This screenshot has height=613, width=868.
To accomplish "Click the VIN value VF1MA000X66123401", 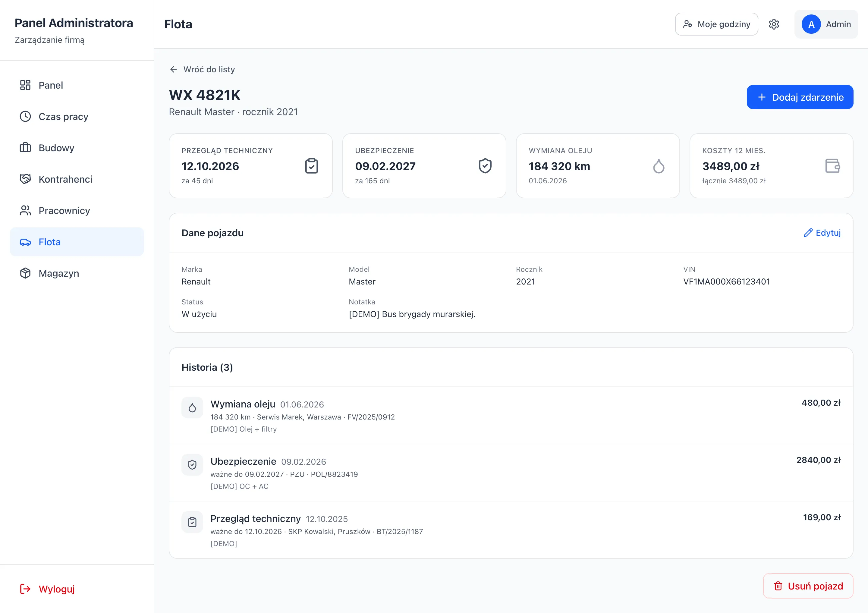I will point(726,281).
